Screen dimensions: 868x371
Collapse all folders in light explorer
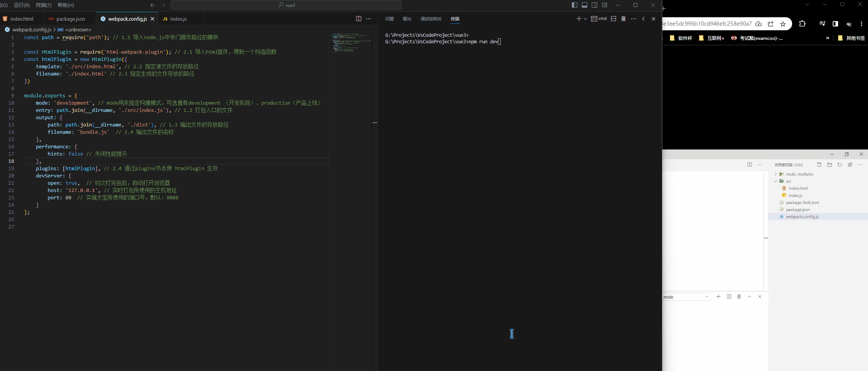pos(850,165)
